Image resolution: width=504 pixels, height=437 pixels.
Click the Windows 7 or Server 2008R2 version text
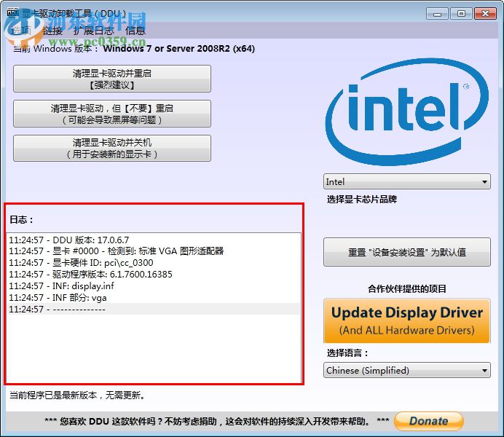pyautogui.click(x=178, y=49)
